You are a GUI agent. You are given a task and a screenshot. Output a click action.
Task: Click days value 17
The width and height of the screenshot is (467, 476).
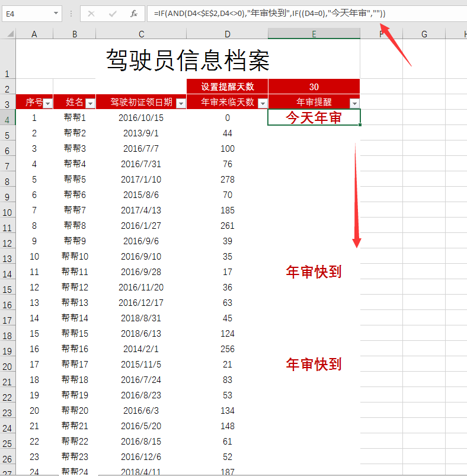click(228, 271)
